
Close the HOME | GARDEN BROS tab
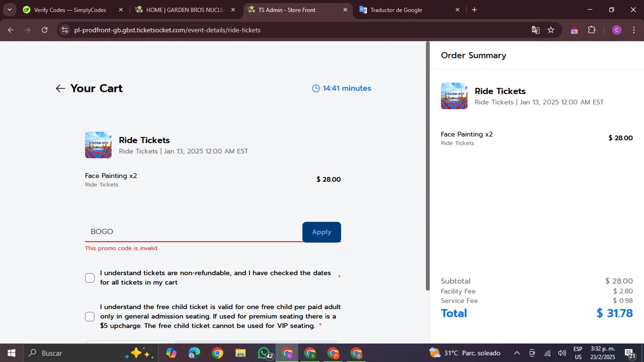(x=233, y=10)
